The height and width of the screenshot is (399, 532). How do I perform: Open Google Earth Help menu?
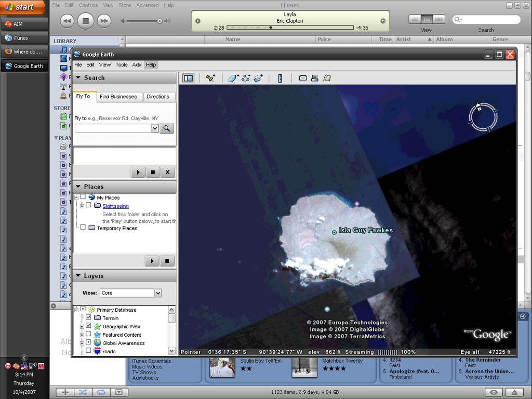[x=151, y=65]
